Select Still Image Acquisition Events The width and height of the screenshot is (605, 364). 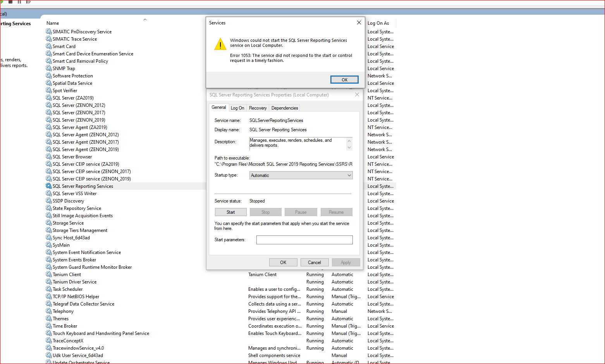82,215
